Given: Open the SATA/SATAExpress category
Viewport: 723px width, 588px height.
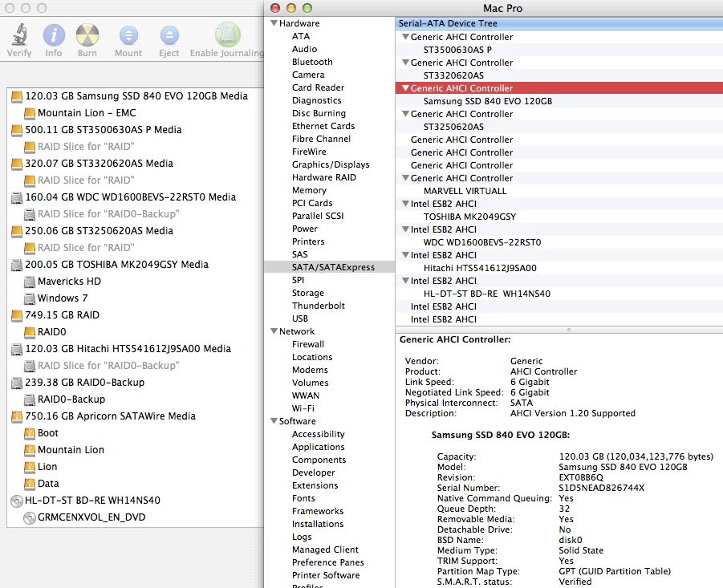Looking at the screenshot, I should pos(329,267).
